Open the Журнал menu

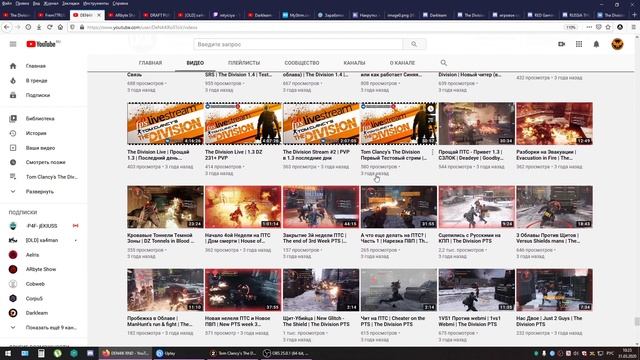click(51, 3)
